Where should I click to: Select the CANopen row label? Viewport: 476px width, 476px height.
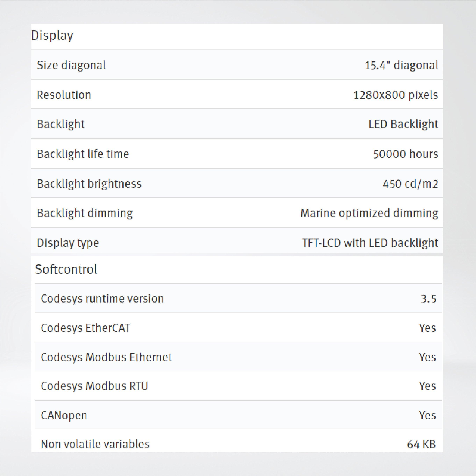tap(64, 415)
